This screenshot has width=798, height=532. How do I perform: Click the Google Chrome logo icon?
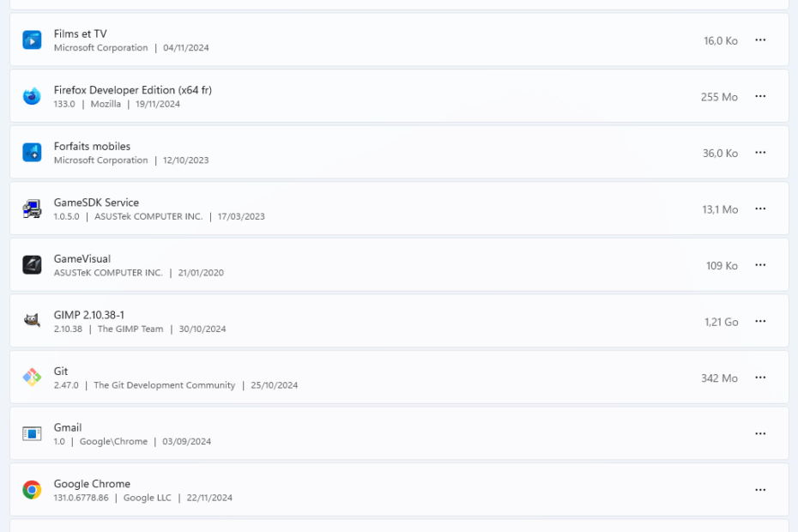pos(32,490)
